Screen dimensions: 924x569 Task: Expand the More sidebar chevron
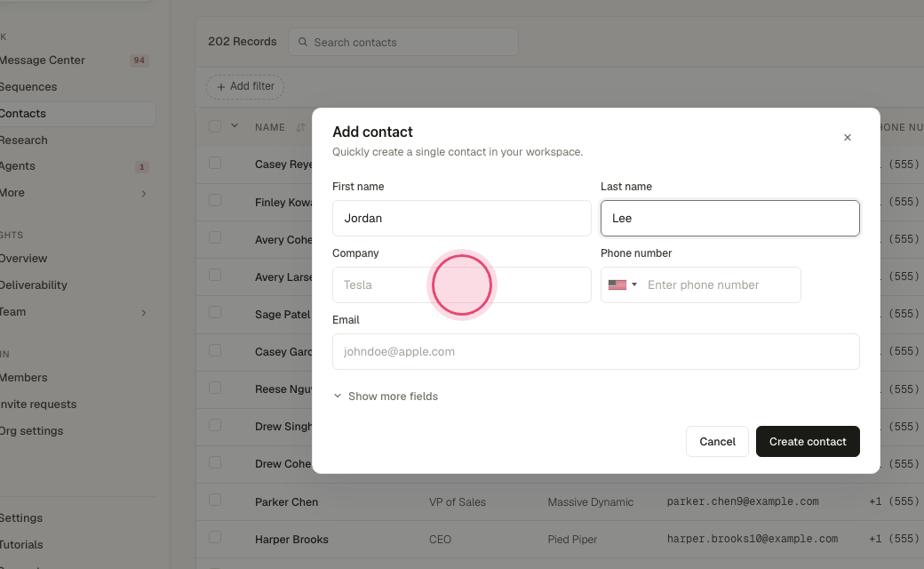(144, 194)
